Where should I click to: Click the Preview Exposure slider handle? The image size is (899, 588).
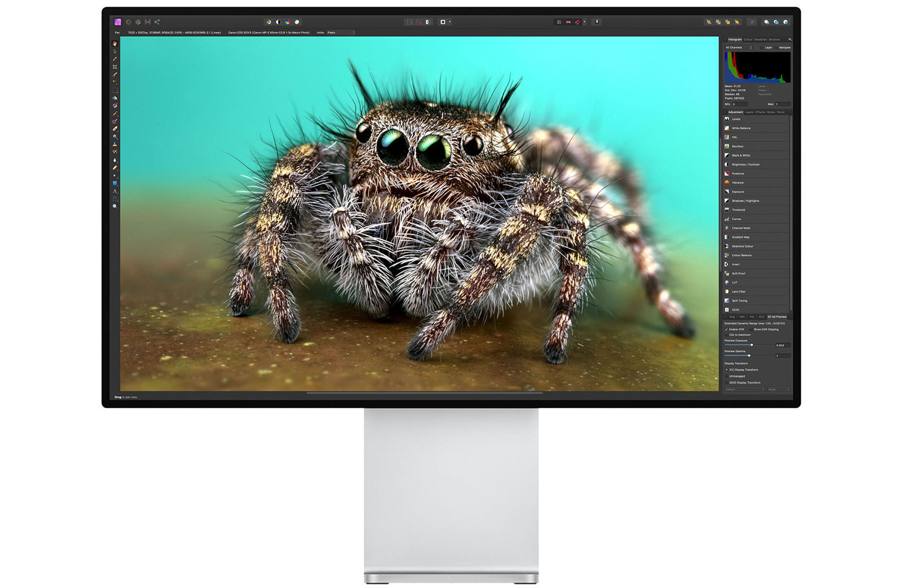(751, 345)
